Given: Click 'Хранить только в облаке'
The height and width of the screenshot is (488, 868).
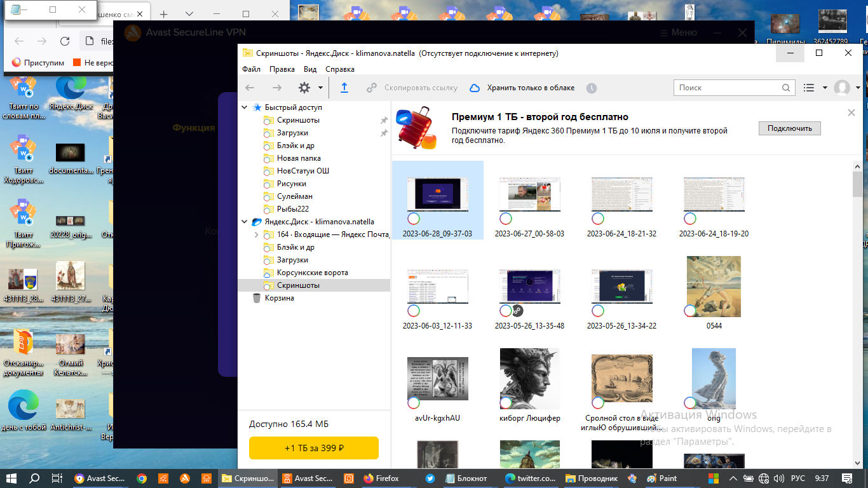Looking at the screenshot, I should (522, 88).
